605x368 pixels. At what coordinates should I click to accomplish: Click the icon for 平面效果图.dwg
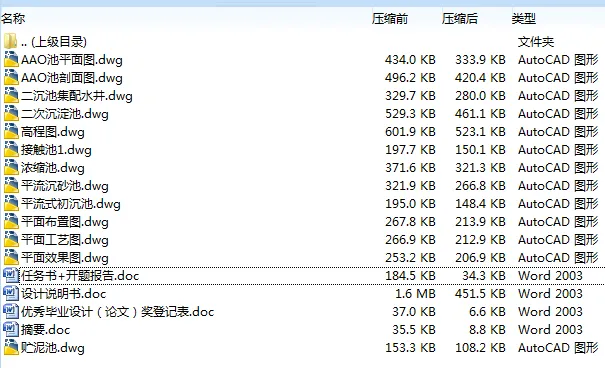11,257
